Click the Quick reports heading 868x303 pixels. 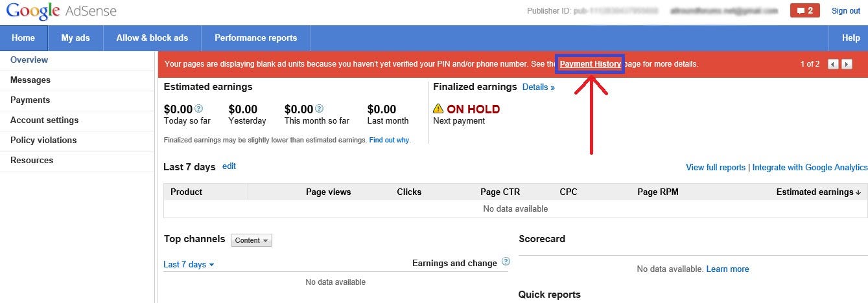click(x=549, y=295)
